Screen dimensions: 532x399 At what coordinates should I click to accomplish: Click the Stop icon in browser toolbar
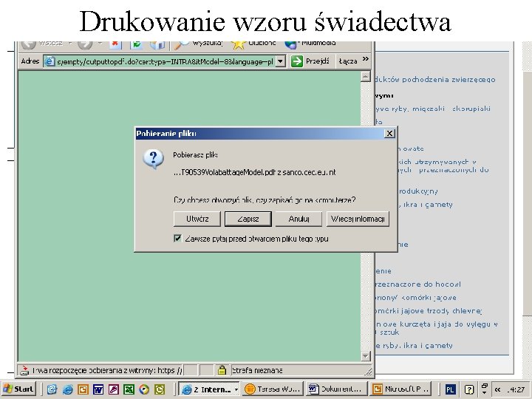click(x=115, y=44)
